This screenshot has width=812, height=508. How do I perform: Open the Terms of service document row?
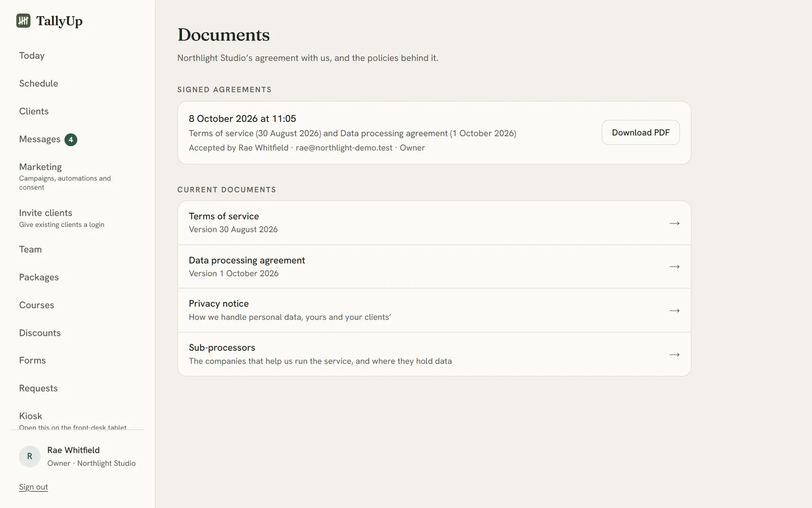tap(434, 223)
